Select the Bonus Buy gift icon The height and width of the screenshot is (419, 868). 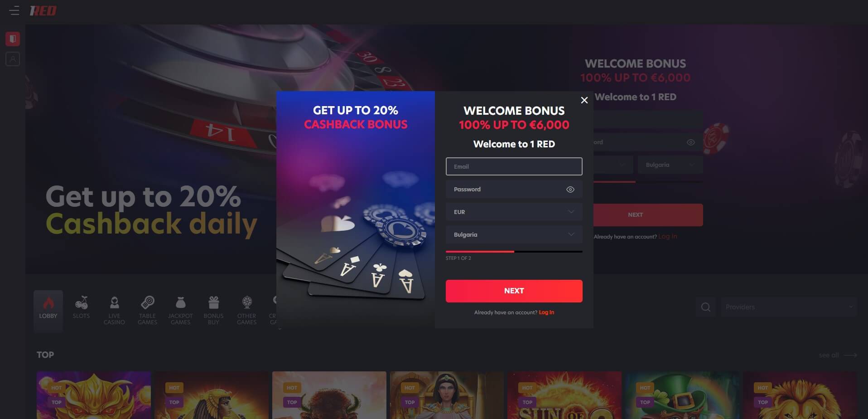point(213,302)
